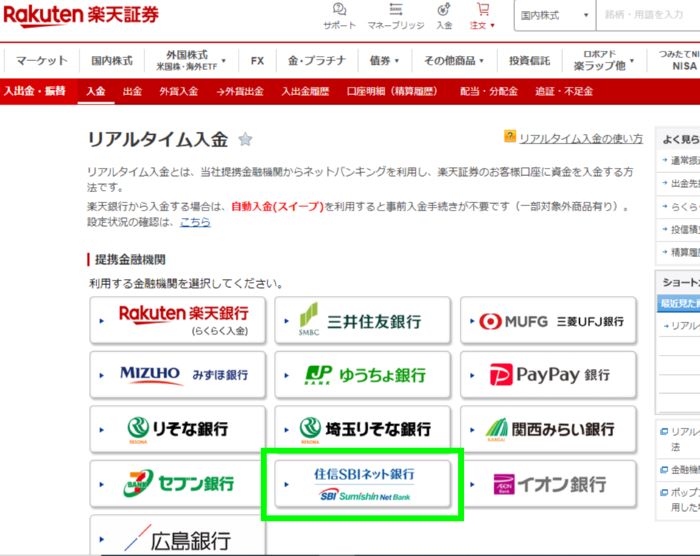Switch to the 追証・不足金 tab

564,92
